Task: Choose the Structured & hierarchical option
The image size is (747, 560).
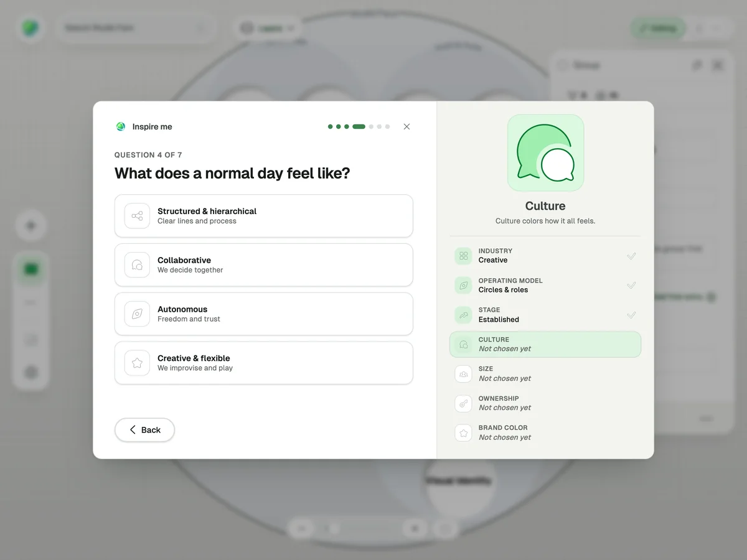Action: (x=263, y=216)
